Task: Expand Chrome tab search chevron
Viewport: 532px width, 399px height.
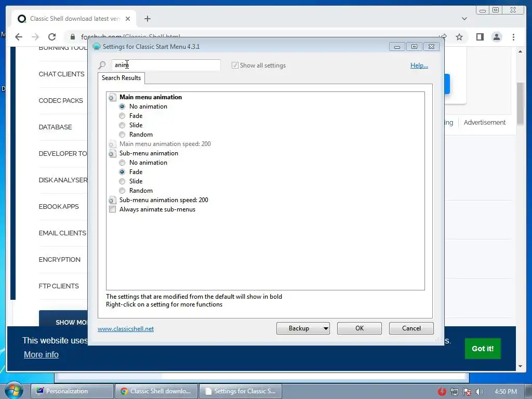Action: tap(464, 19)
